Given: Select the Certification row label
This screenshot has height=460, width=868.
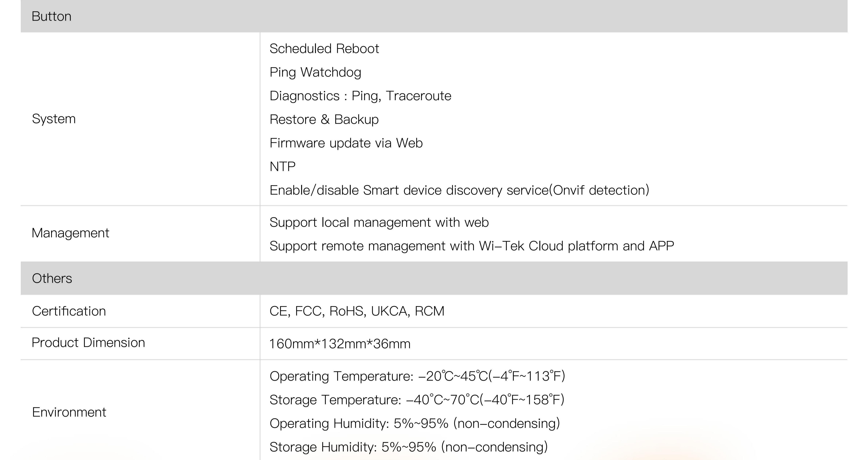Looking at the screenshot, I should (69, 311).
